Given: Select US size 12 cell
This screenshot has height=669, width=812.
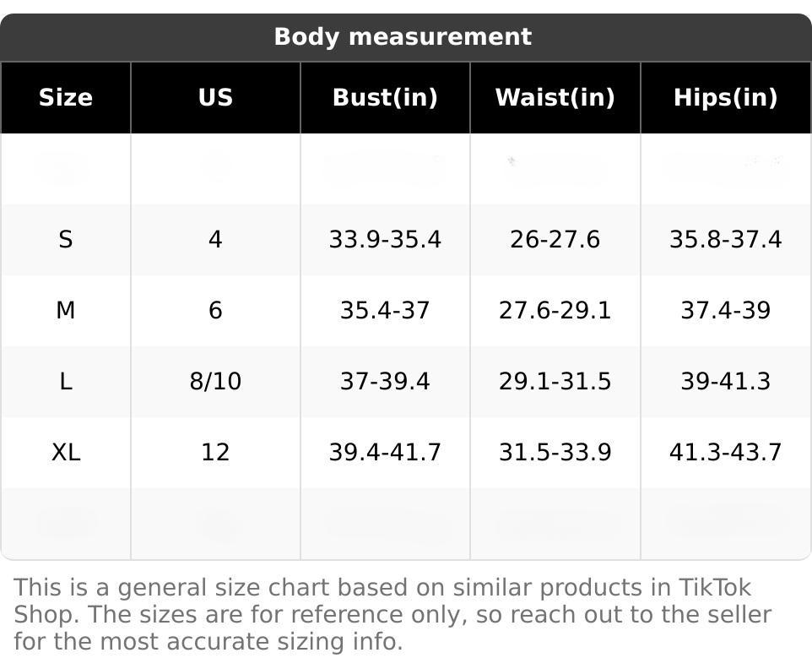Looking at the screenshot, I should 215,453.
